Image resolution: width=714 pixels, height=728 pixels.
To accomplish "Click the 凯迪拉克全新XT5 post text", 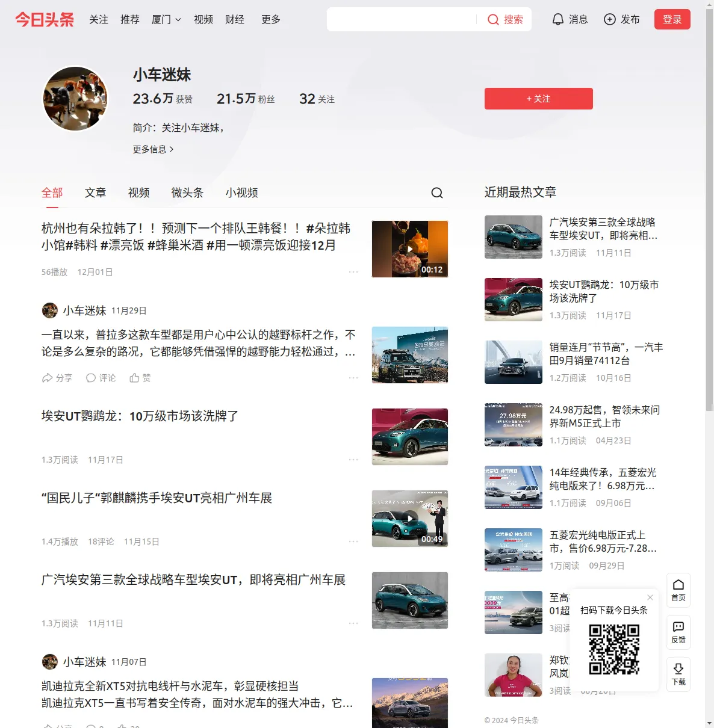I will click(x=197, y=694).
